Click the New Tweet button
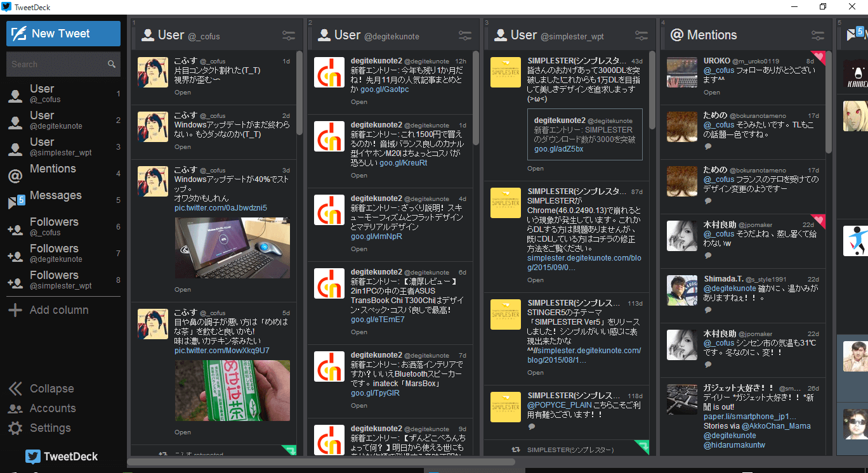The width and height of the screenshot is (868, 473). [x=63, y=34]
